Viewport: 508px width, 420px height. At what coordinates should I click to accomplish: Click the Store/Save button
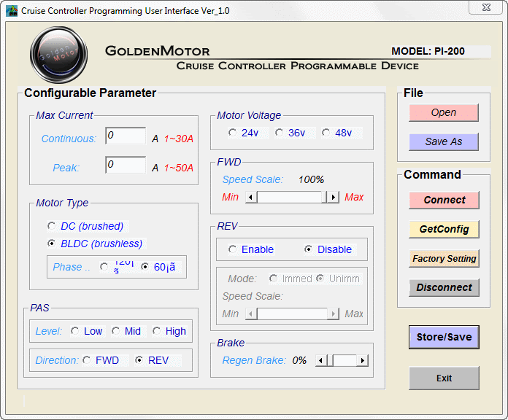[x=444, y=337]
